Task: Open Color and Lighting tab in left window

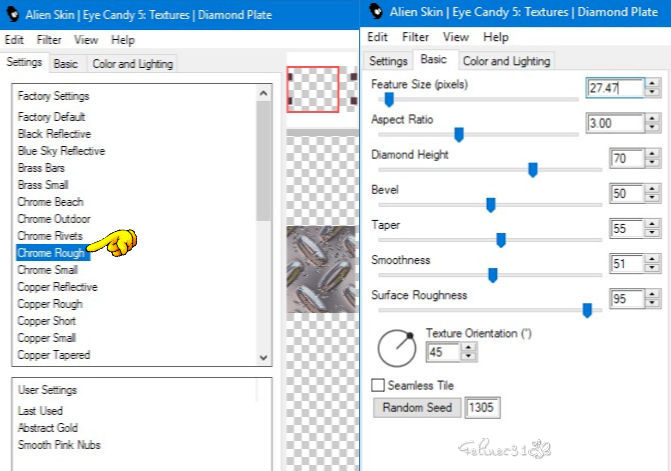Action: click(133, 64)
